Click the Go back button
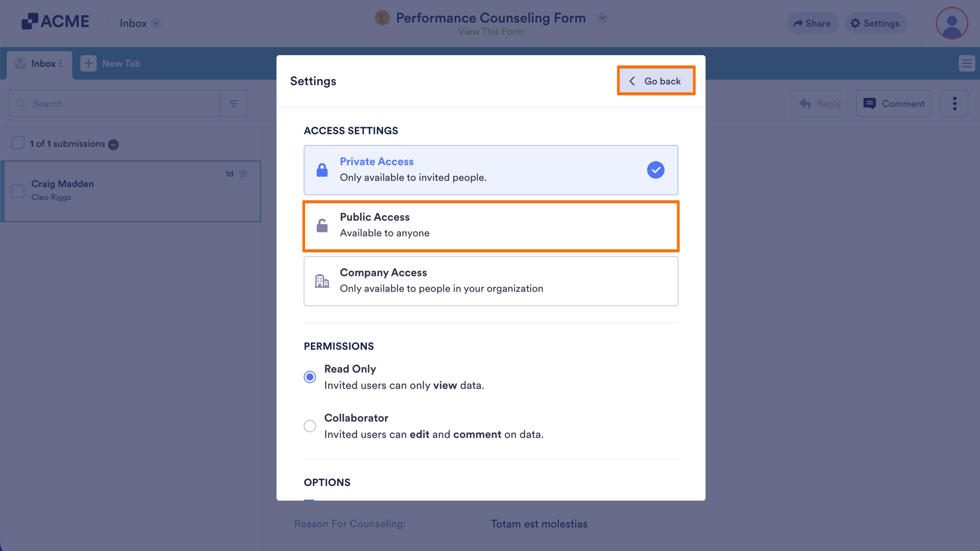Viewport: 980px width, 551px height. (x=656, y=81)
